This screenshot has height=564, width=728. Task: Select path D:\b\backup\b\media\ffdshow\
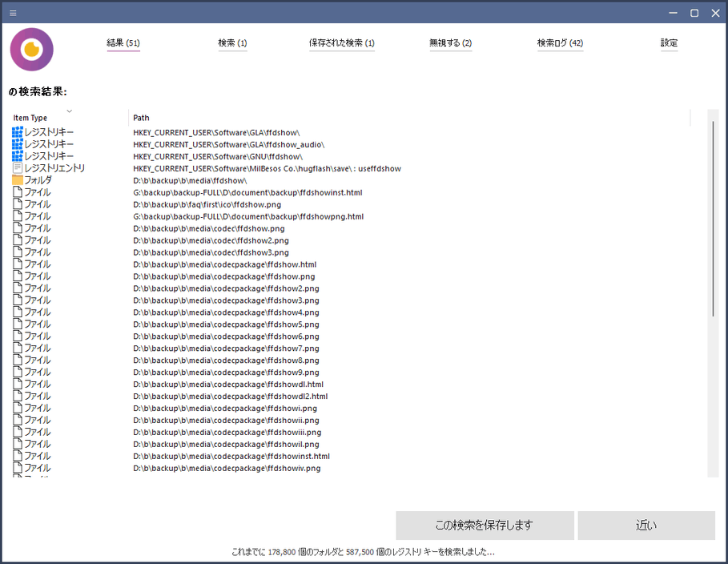click(190, 181)
